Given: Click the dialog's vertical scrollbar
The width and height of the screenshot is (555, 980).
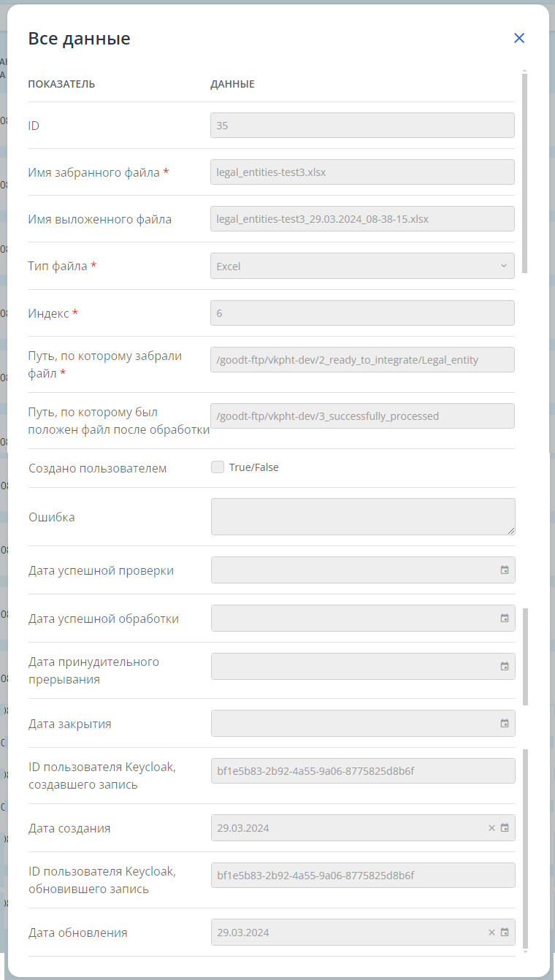Looking at the screenshot, I should click(x=525, y=172).
